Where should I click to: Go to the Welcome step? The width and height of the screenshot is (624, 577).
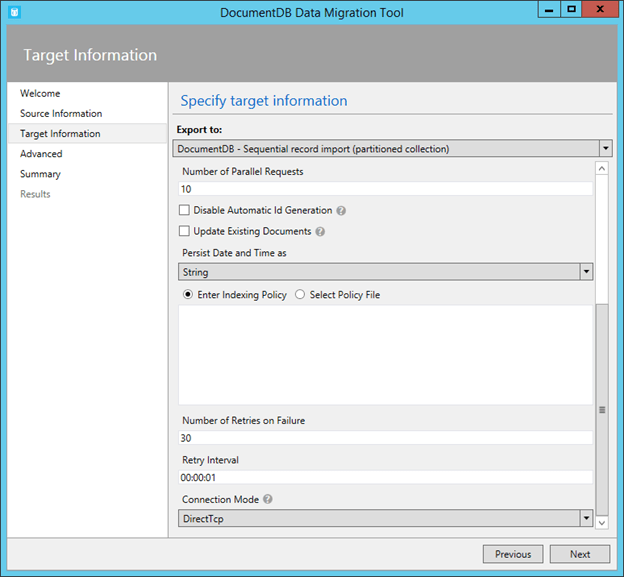click(40, 94)
